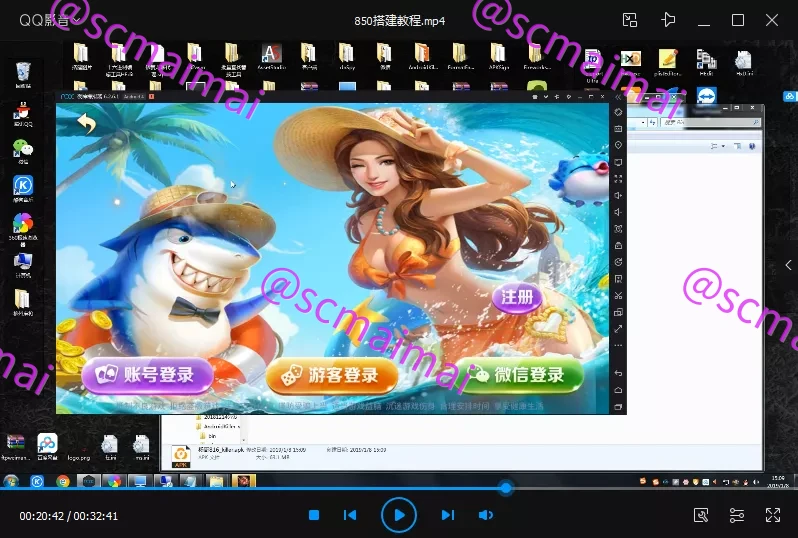Toggle Explorer preview pane button

tap(737, 147)
